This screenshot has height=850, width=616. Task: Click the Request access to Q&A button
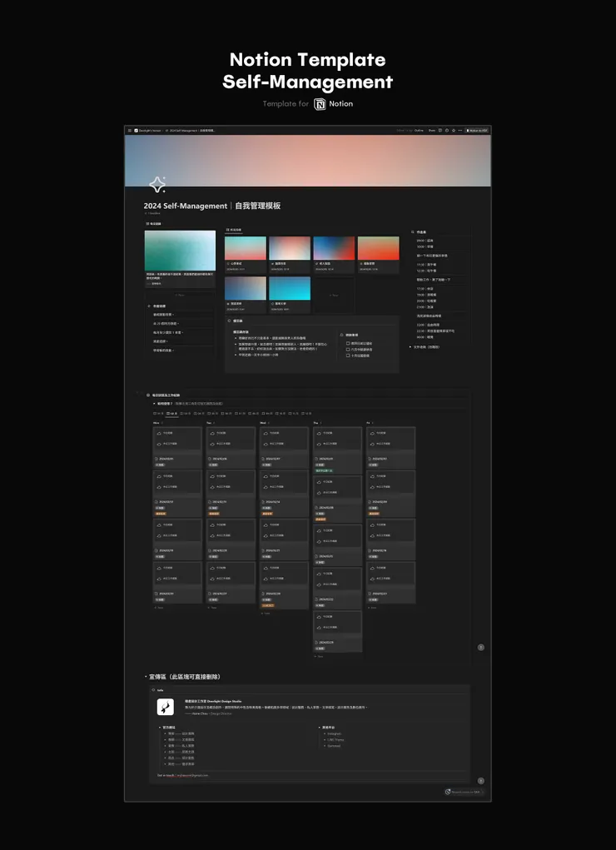(463, 792)
